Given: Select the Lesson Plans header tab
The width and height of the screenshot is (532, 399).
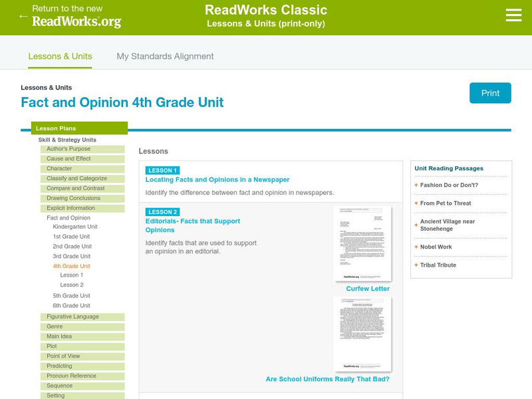Looking at the screenshot, I should (x=79, y=128).
